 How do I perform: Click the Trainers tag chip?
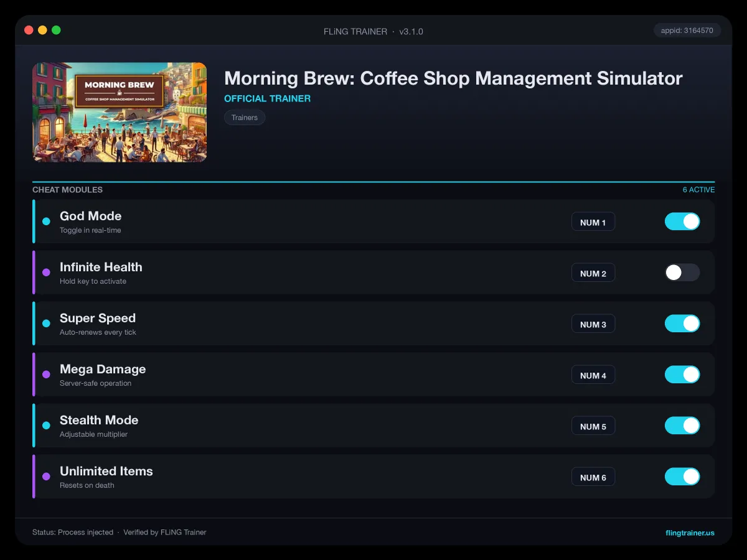(x=245, y=118)
